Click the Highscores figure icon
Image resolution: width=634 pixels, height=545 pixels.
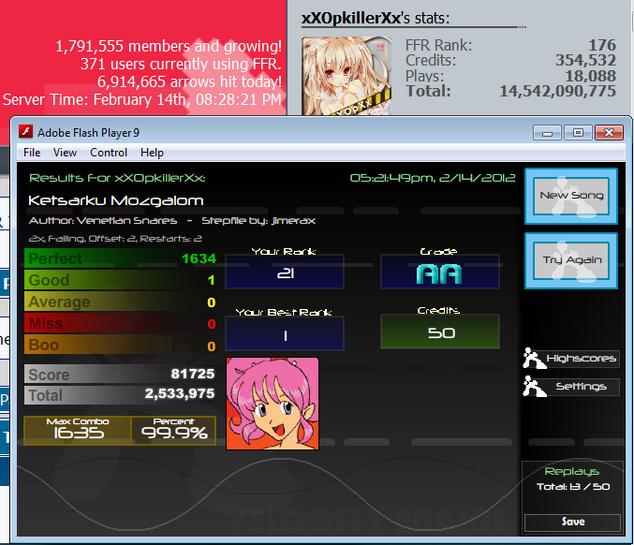(x=534, y=358)
